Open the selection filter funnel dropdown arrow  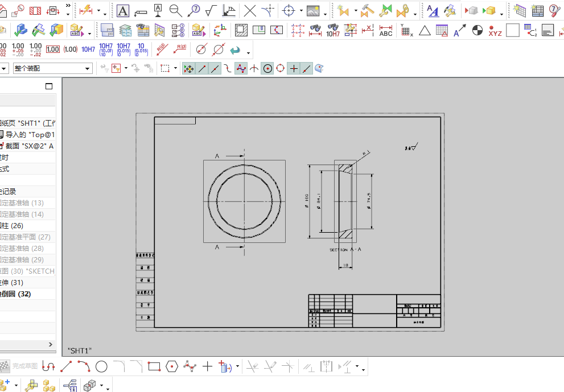pyautogui.click(x=126, y=68)
